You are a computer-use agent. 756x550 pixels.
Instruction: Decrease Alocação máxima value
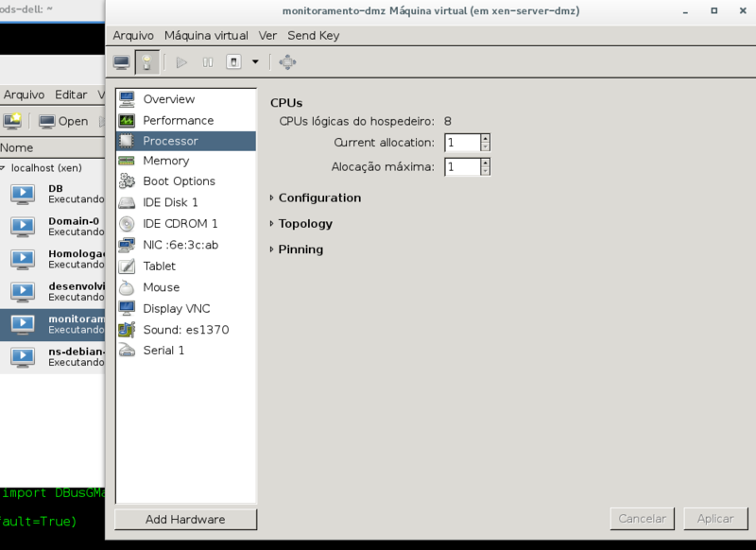tap(486, 171)
